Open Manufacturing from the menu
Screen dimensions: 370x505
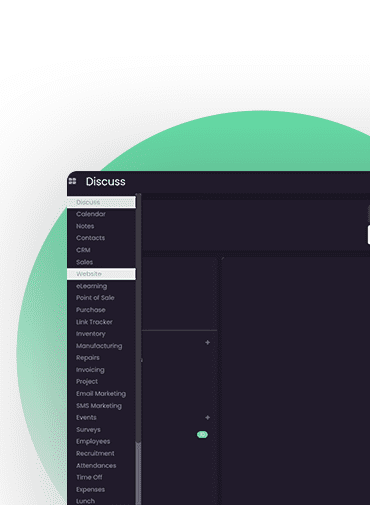click(99, 346)
